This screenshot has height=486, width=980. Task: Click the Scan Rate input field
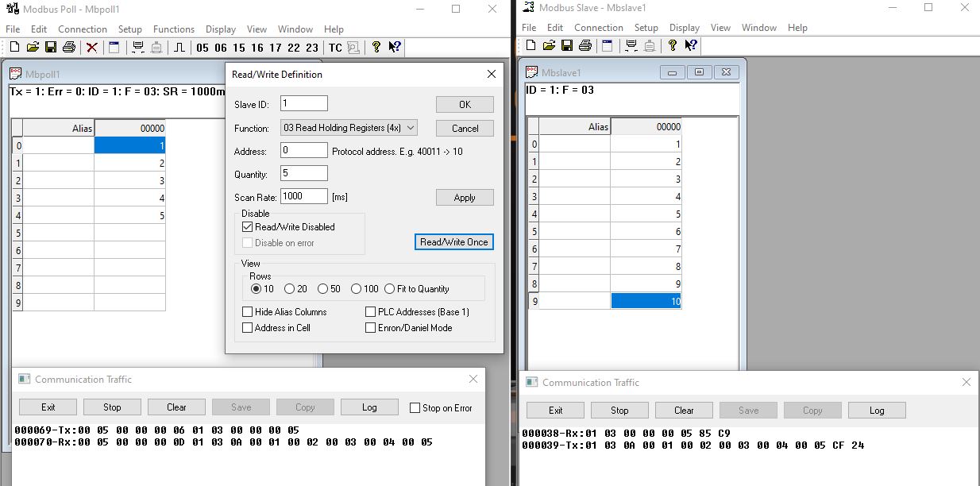(304, 196)
